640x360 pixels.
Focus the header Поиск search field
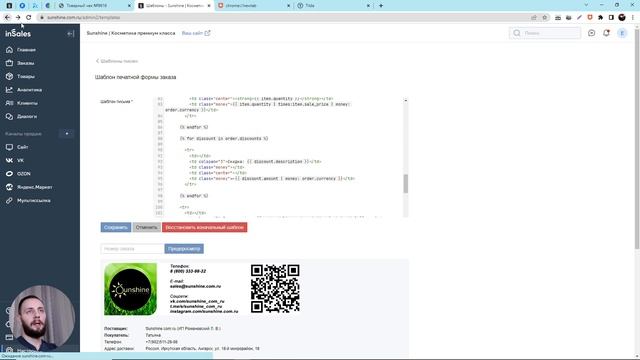(x=545, y=33)
